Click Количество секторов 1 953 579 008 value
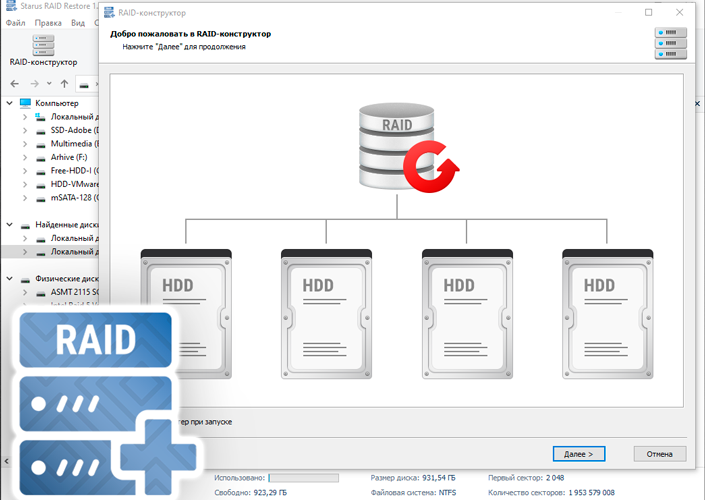Viewport: 705px width, 500px height. [x=591, y=492]
